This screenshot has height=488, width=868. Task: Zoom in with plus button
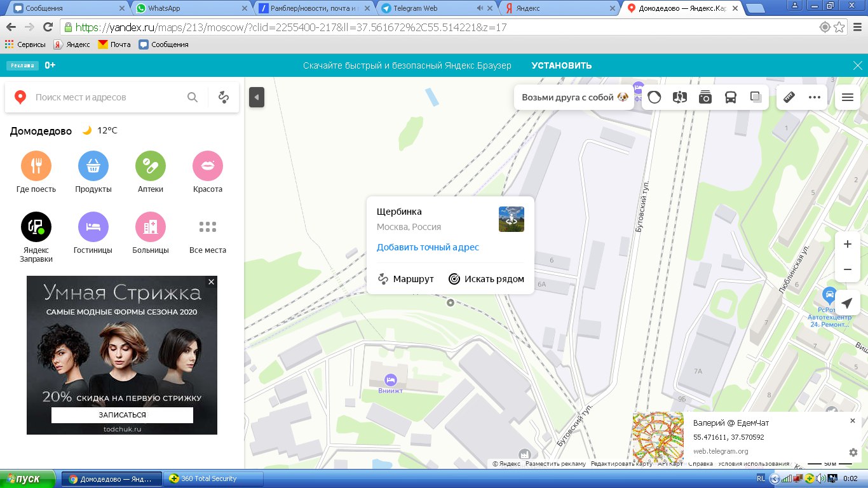[847, 245]
